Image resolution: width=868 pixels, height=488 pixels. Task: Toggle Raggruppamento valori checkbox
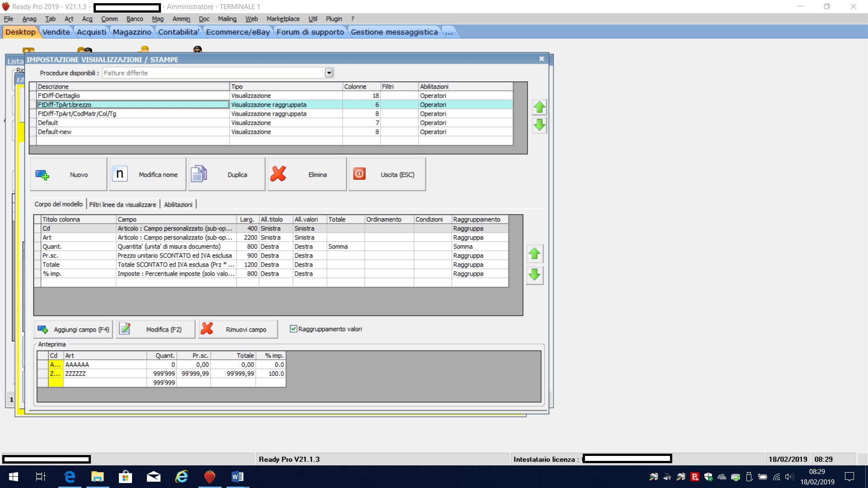point(293,329)
